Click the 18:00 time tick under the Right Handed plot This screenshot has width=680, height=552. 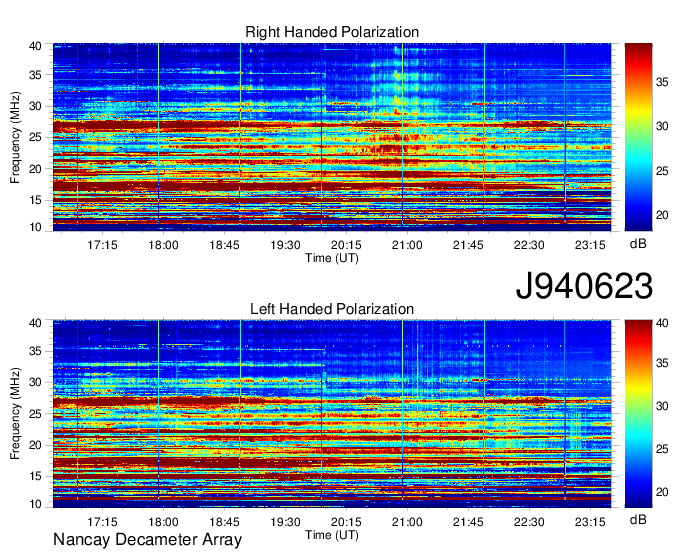163,245
